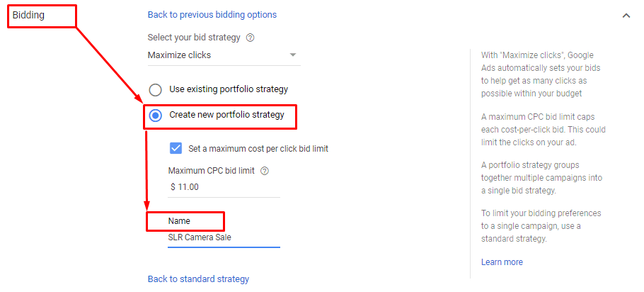Untick the maximum cost per click checkbox

point(176,148)
